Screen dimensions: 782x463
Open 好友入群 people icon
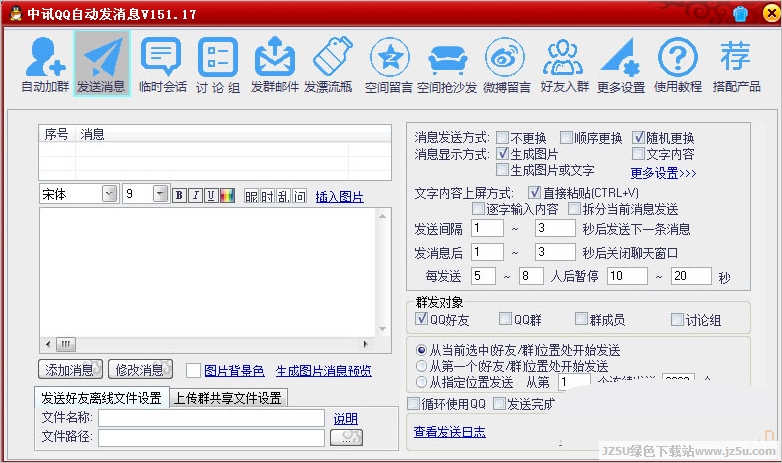point(564,64)
